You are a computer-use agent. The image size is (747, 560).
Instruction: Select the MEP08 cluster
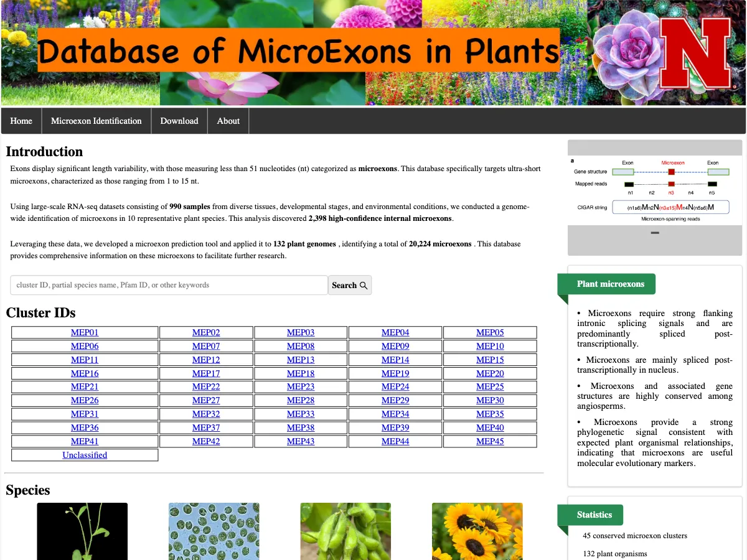[301, 346]
